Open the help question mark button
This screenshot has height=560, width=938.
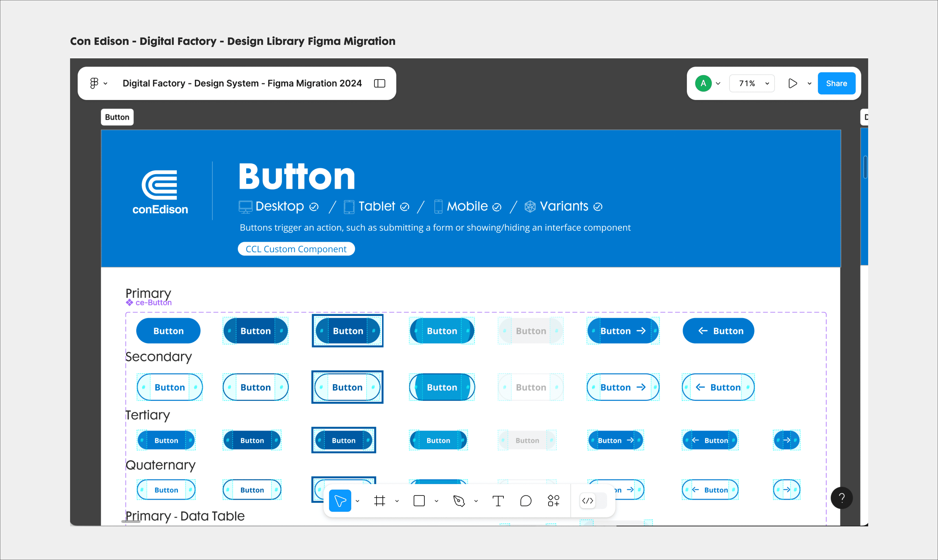[841, 498]
